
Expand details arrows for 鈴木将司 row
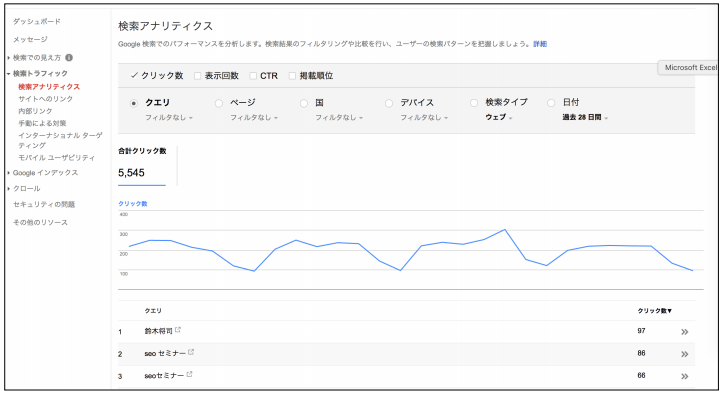(685, 332)
